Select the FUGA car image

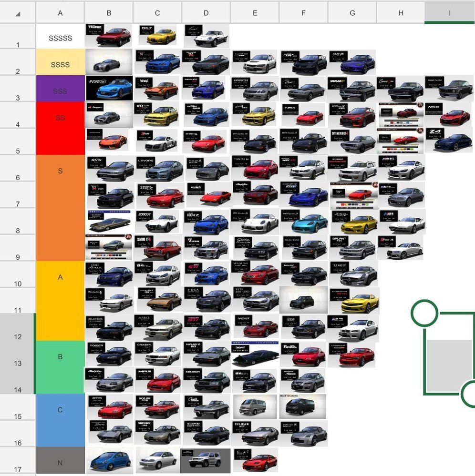click(x=207, y=300)
